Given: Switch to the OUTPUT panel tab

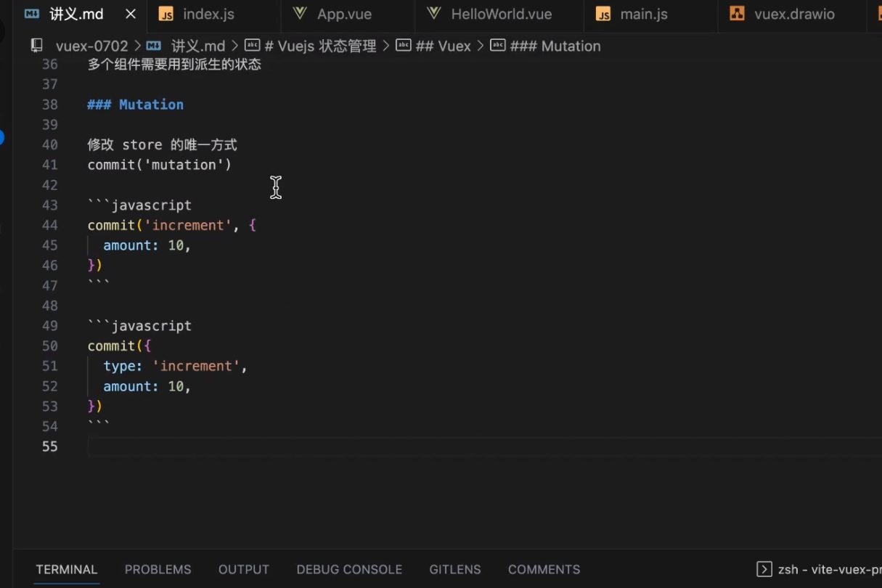Looking at the screenshot, I should click(x=244, y=569).
